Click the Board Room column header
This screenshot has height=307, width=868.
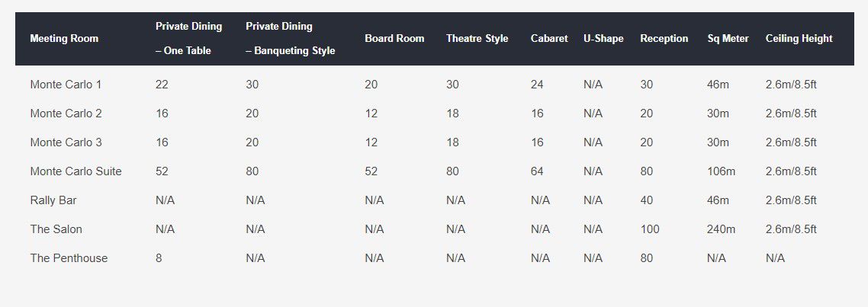(394, 39)
